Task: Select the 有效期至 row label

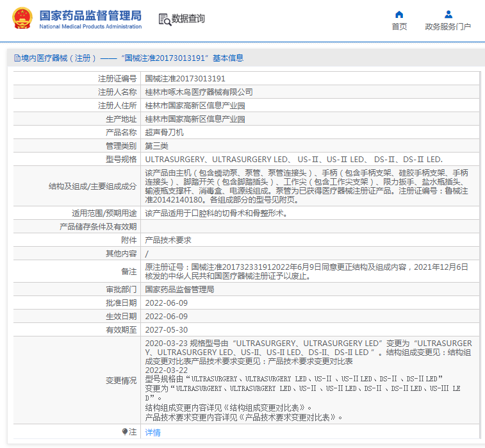Action: point(121,330)
